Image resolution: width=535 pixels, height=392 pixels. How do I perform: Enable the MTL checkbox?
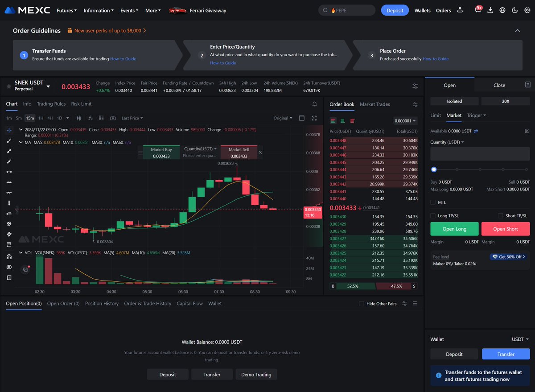click(x=433, y=202)
